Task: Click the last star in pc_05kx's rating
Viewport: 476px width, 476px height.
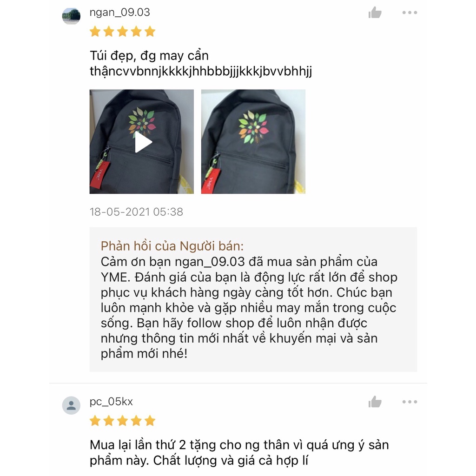Action: [150, 421]
